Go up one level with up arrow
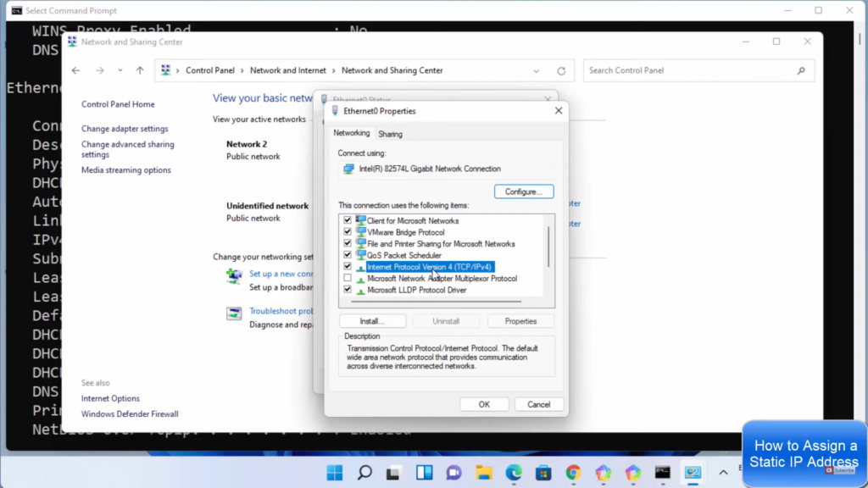868x488 pixels. pyautogui.click(x=140, y=71)
